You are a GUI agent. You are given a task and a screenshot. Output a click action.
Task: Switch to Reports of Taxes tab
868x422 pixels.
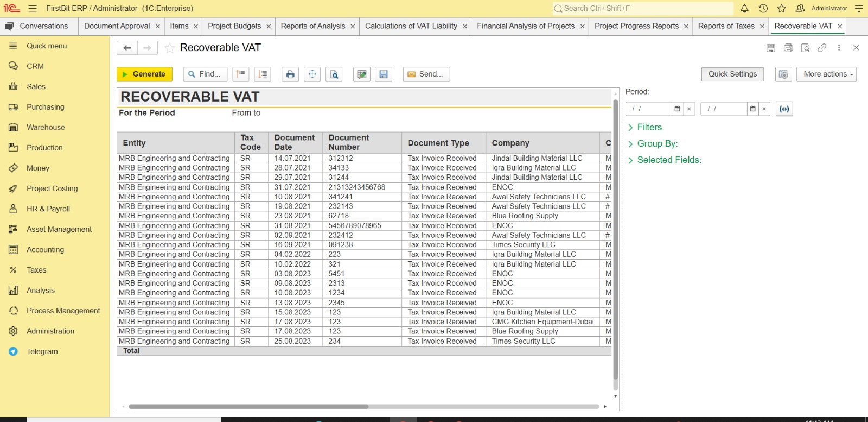coord(726,26)
